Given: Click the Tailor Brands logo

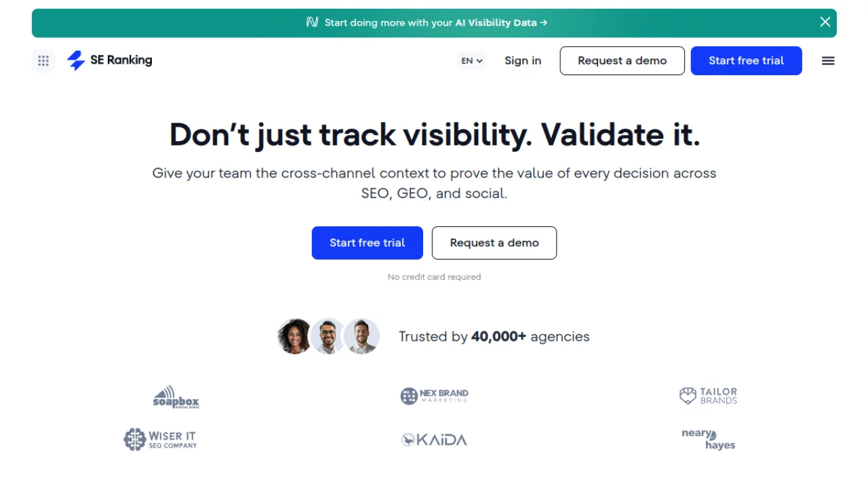Looking at the screenshot, I should pyautogui.click(x=708, y=396).
